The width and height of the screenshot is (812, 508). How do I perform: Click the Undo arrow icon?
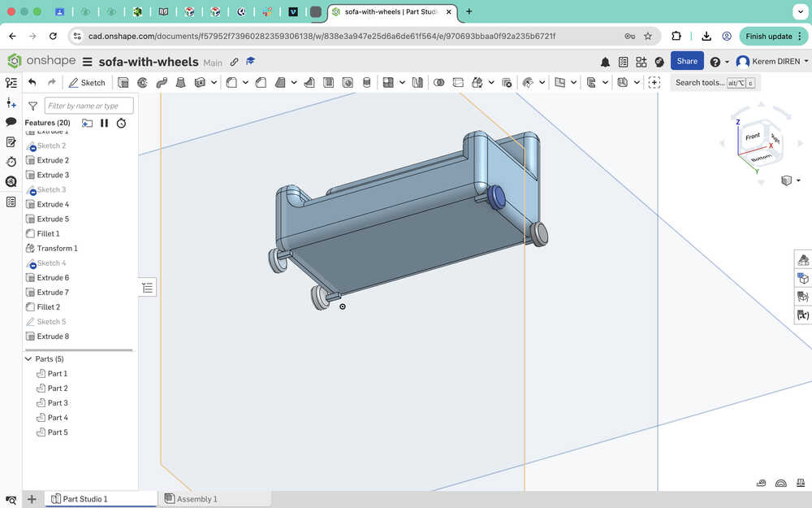(32, 82)
